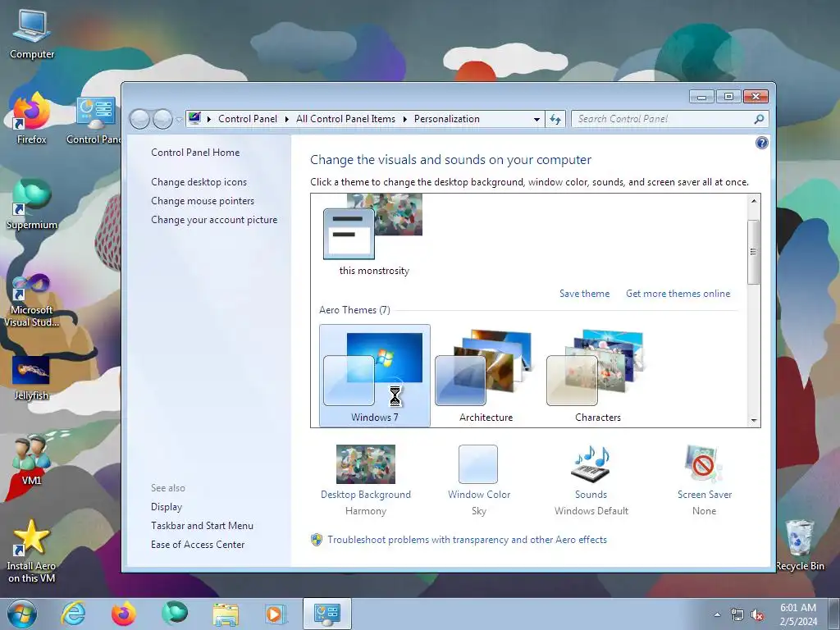Click the search magnifier icon

[759, 119]
